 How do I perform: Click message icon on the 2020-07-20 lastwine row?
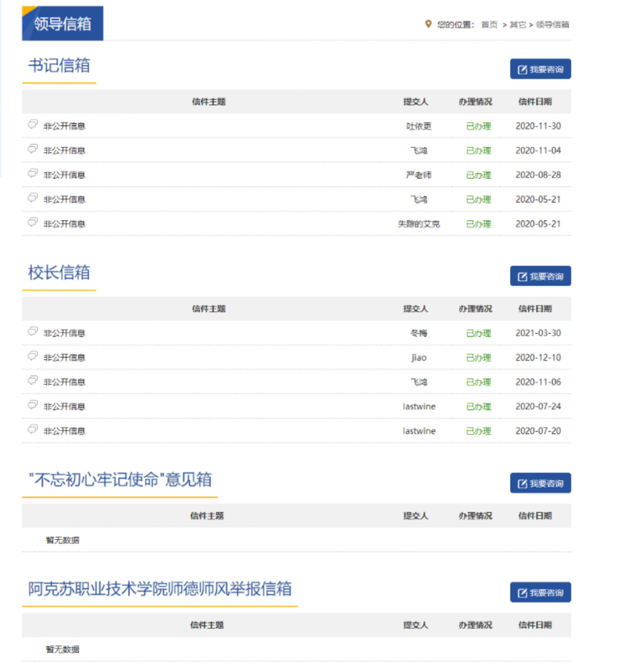[x=33, y=429]
